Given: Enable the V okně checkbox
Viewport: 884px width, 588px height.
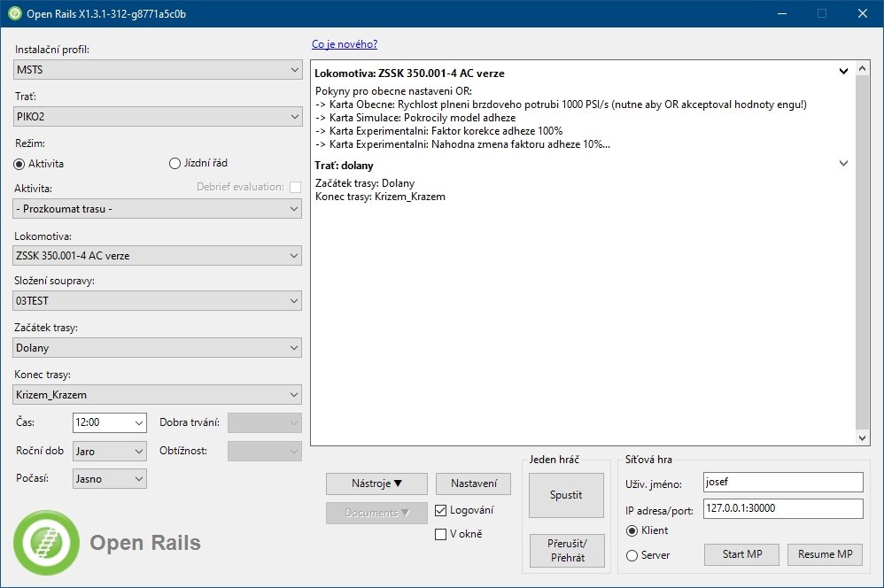Looking at the screenshot, I should pyautogui.click(x=441, y=534).
